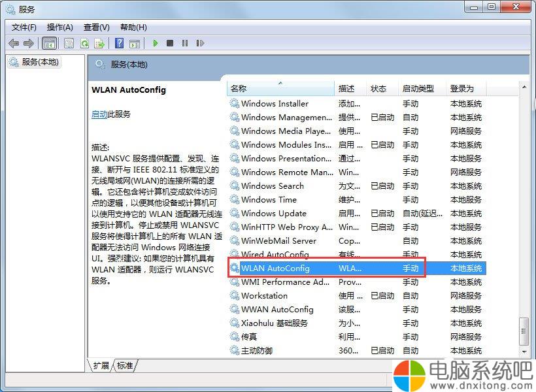Screen dimensions: 536x392
Task: Sort by the 登录为 column header
Action: point(465,88)
